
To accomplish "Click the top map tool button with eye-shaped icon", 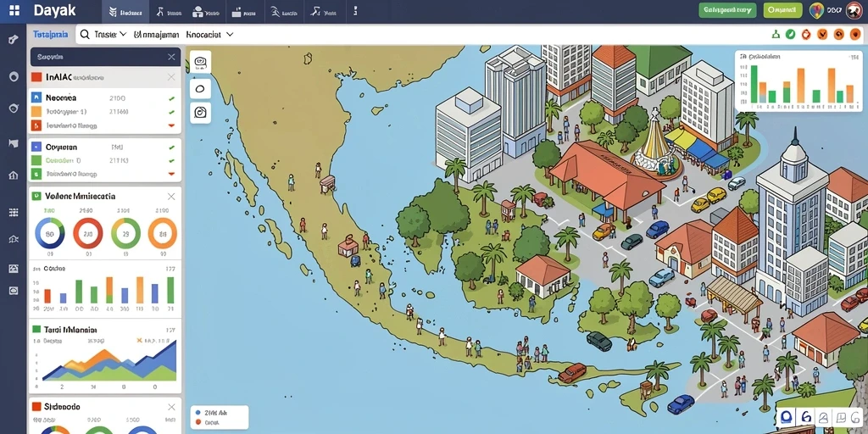I will [x=200, y=61].
